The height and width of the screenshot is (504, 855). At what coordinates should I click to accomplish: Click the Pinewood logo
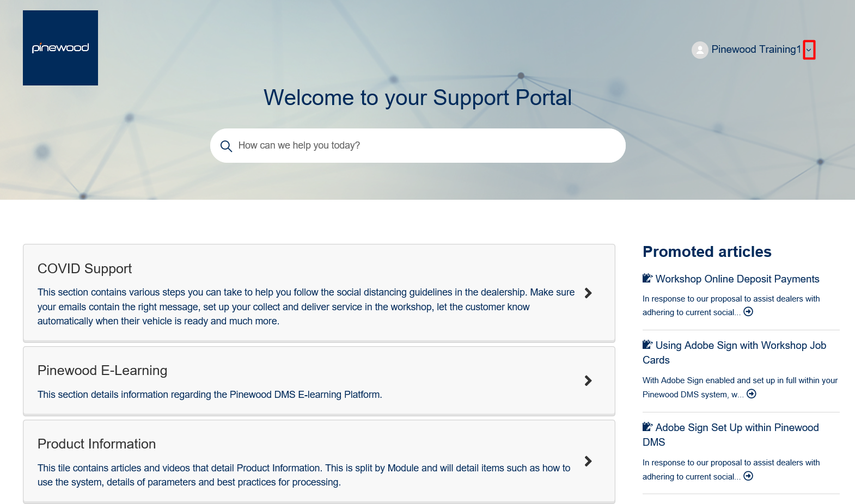coord(60,48)
